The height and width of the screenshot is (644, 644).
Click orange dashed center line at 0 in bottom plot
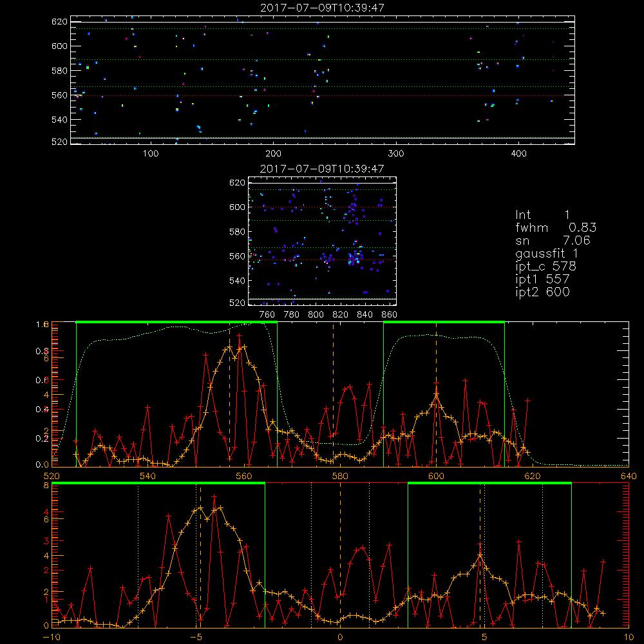pyautogui.click(x=340, y=555)
